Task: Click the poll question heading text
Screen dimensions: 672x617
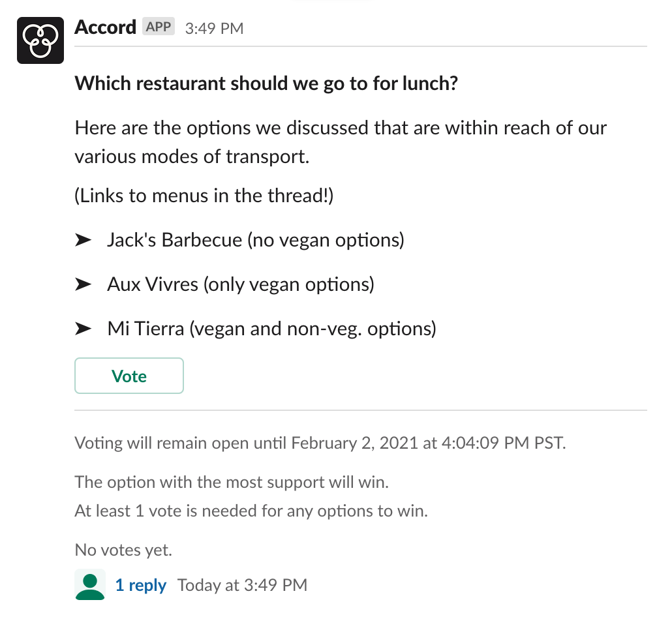Action: click(266, 83)
